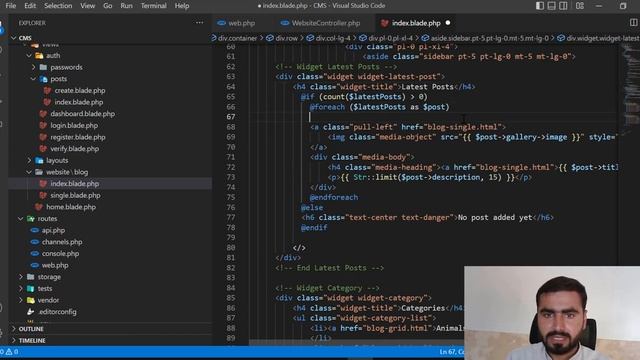Viewport: 640px width, 360px height.
Task: Collapse the posts folder
Action: click(x=33, y=79)
